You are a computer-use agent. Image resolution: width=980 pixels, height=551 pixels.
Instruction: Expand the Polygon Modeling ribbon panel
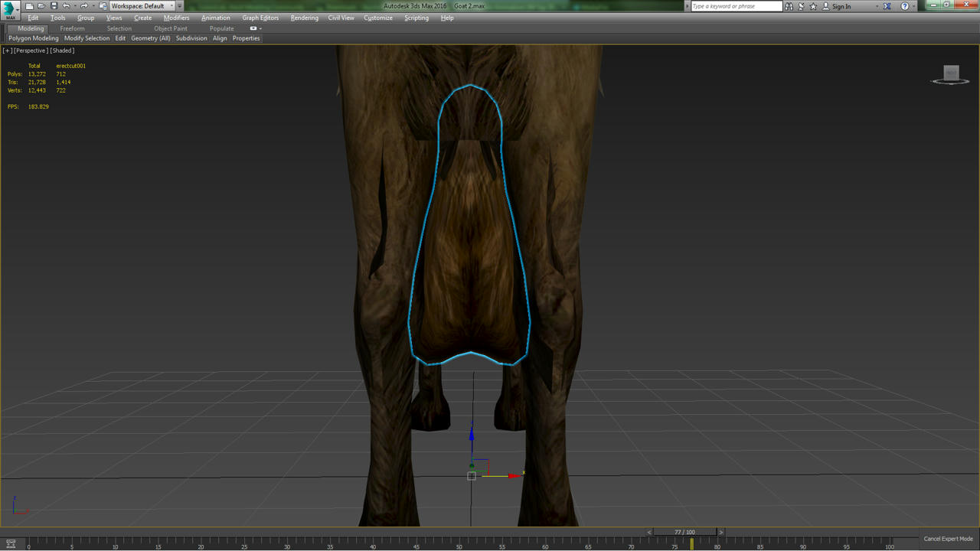click(34, 38)
